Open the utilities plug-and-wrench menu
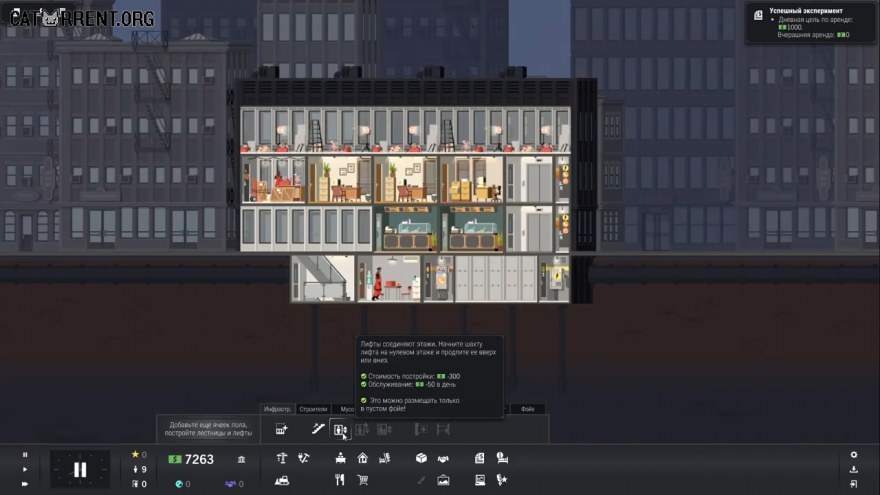 pos(304,459)
